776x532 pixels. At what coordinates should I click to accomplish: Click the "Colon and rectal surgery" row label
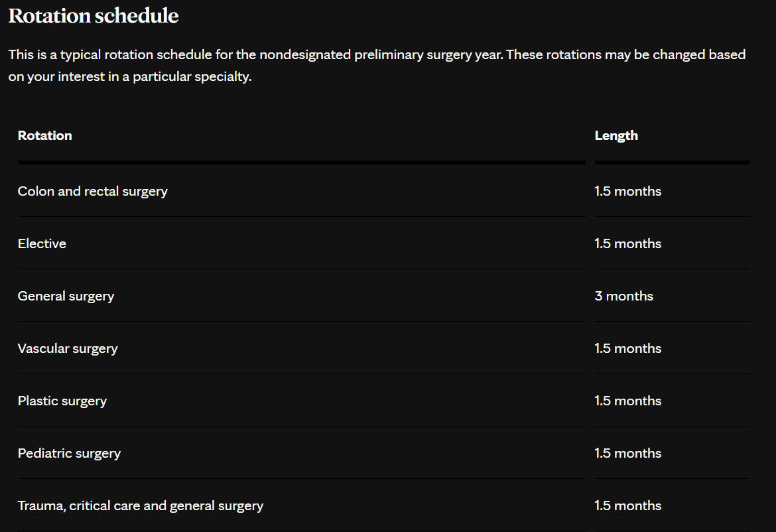click(x=93, y=192)
